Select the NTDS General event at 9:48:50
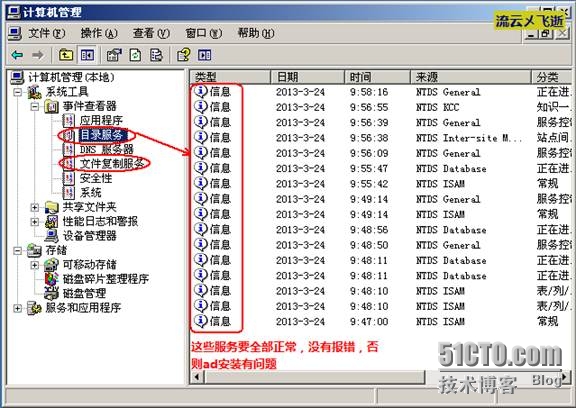 point(381,245)
